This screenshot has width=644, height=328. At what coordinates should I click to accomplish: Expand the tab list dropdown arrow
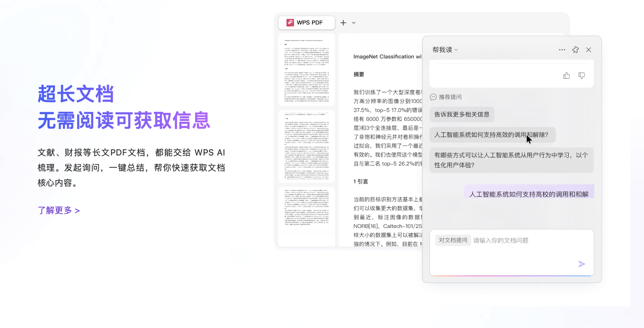(x=354, y=23)
